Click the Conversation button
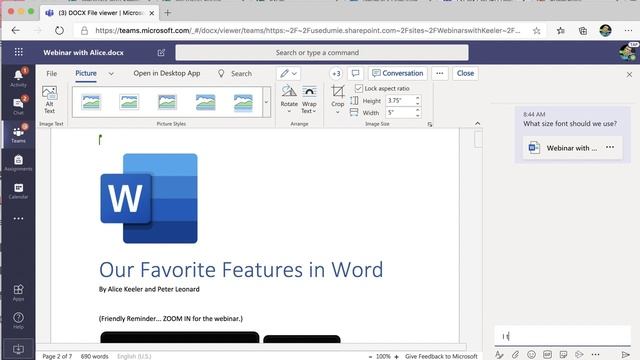Image resolution: width=640 pixels, height=360 pixels. point(398,73)
